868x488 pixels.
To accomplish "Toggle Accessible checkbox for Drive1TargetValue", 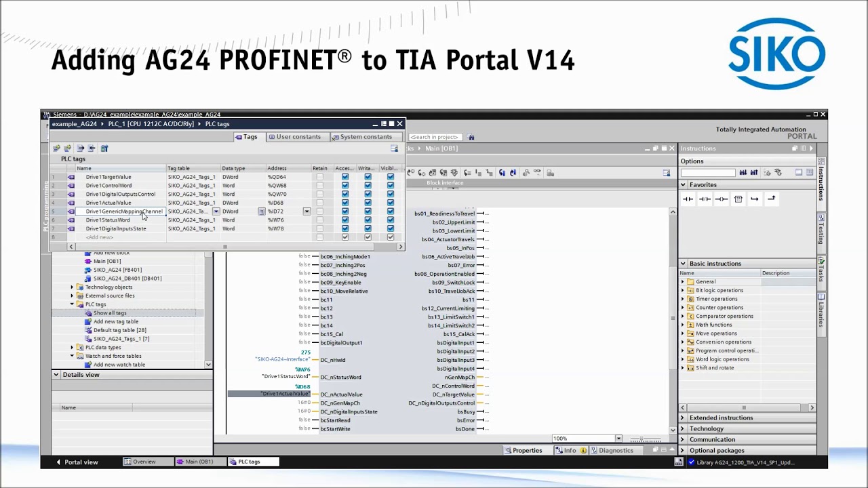I will [345, 177].
